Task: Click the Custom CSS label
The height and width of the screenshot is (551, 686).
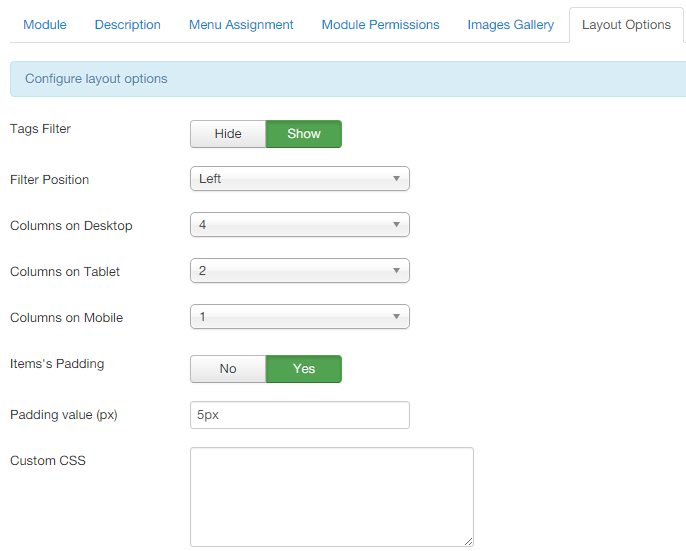Action: [x=48, y=460]
